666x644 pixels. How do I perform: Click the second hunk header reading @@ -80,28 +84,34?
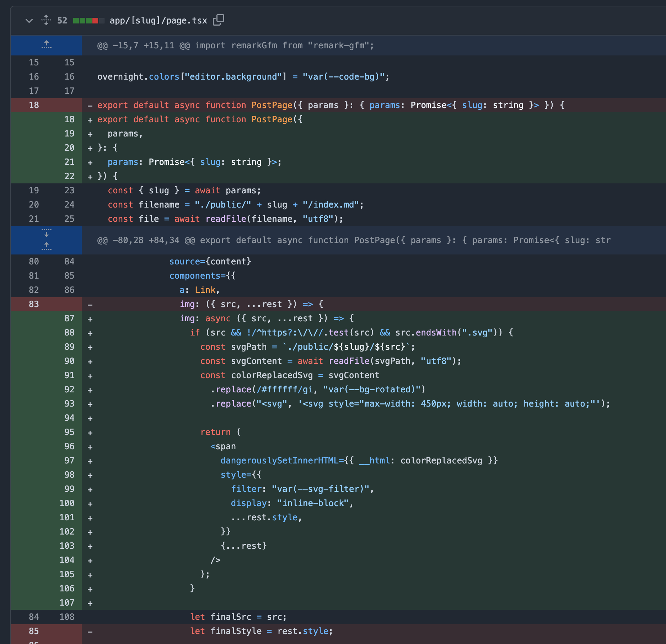354,240
